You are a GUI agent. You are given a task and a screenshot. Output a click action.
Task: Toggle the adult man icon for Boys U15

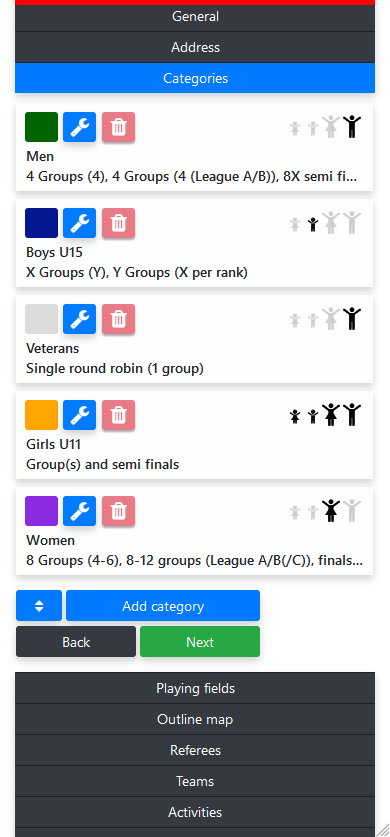[352, 223]
